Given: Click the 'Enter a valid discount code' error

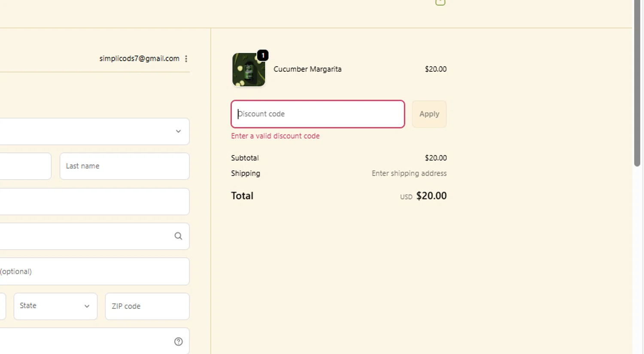Looking at the screenshot, I should click(x=275, y=136).
